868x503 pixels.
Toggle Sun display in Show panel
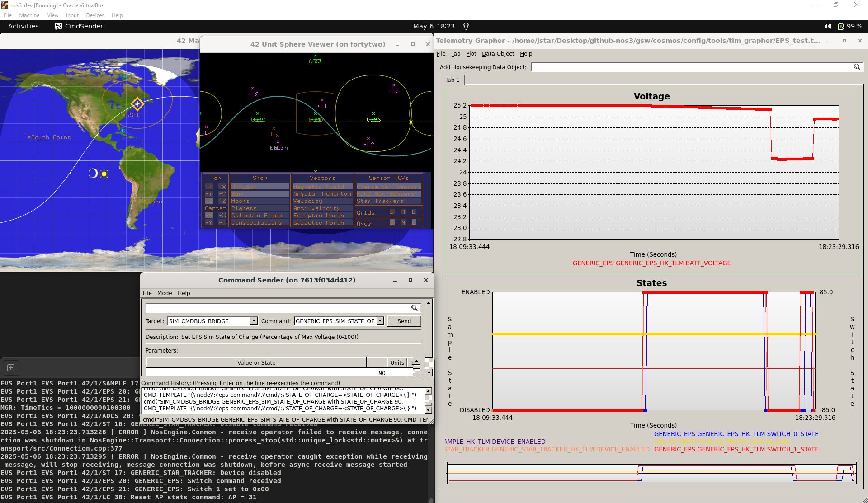[x=260, y=194]
